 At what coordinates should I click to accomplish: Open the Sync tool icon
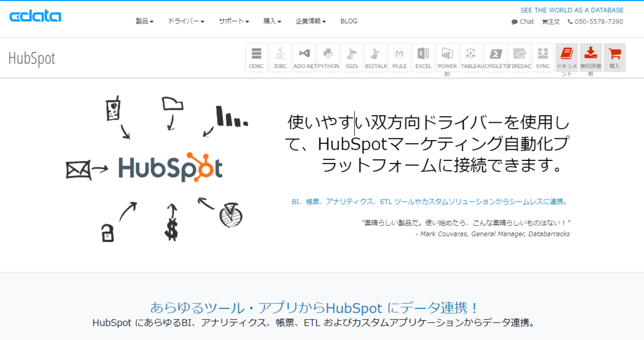(x=543, y=57)
